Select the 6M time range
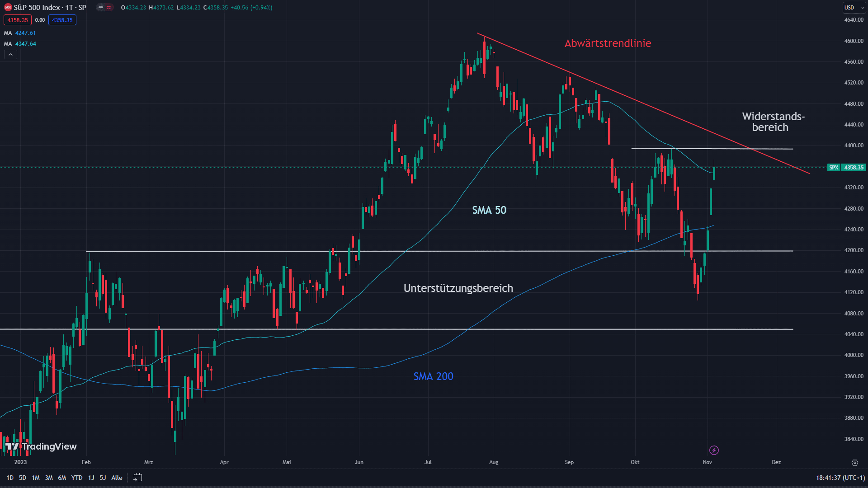Screen dimensions: 868x488 (62, 478)
